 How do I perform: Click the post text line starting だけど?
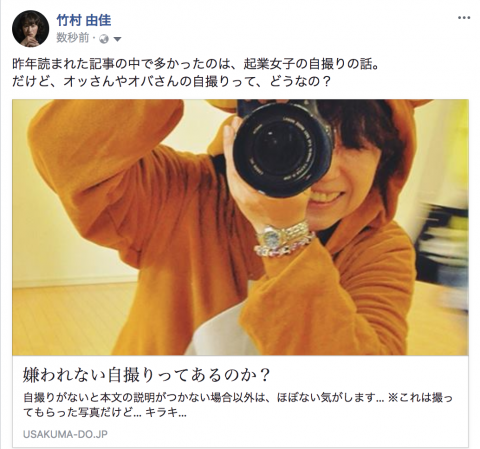click(171, 82)
